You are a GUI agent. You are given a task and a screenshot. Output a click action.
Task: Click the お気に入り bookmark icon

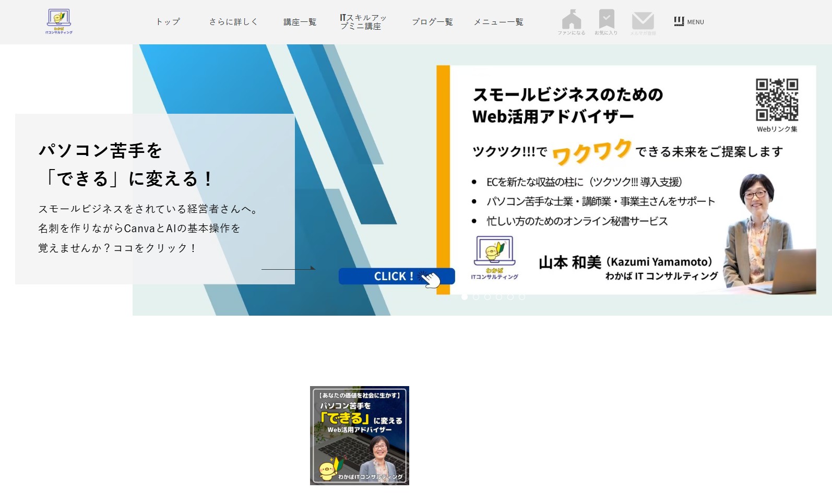[x=606, y=21]
